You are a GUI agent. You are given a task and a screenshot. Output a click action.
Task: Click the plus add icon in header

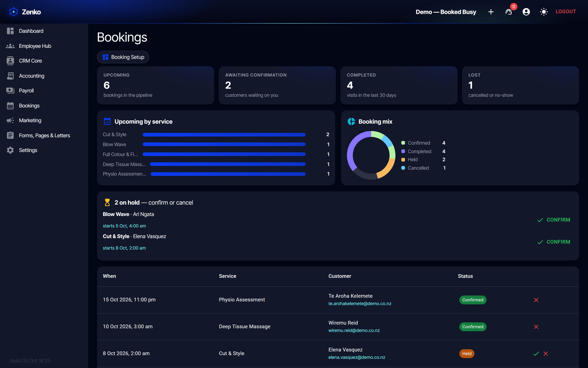[491, 12]
